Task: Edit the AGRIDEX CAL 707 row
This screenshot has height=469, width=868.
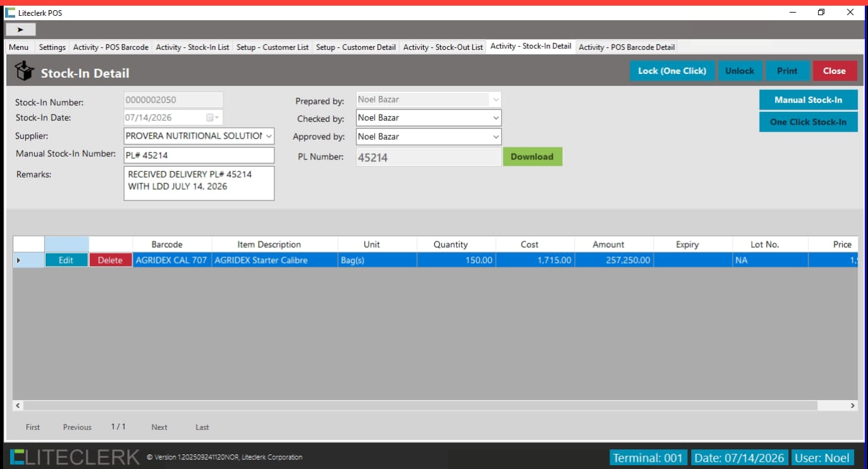Action: (x=66, y=260)
